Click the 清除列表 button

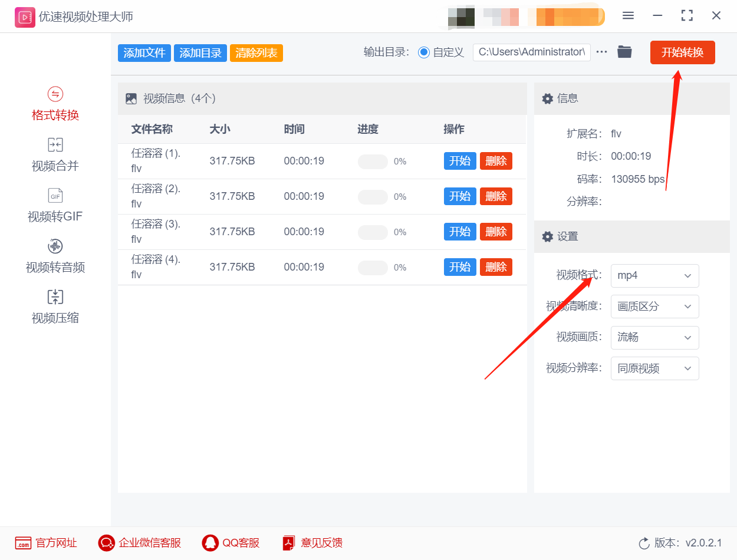tap(256, 53)
